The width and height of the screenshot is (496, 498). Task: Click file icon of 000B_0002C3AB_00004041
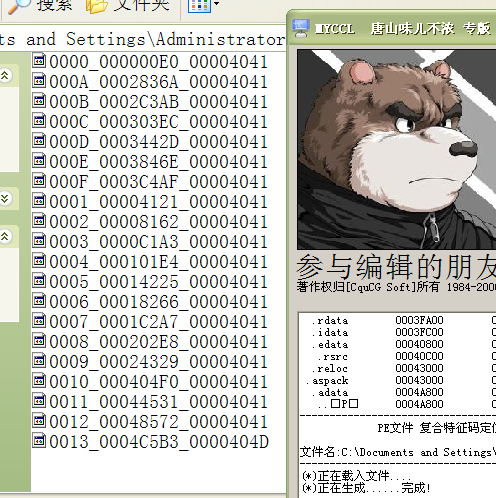pos(39,100)
